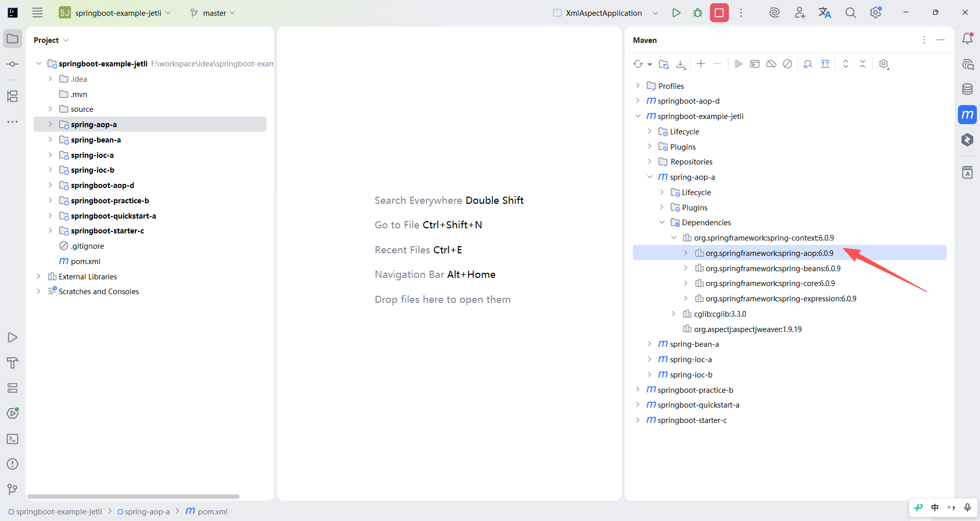
Task: Open the Build hammer tool window
Action: [13, 363]
